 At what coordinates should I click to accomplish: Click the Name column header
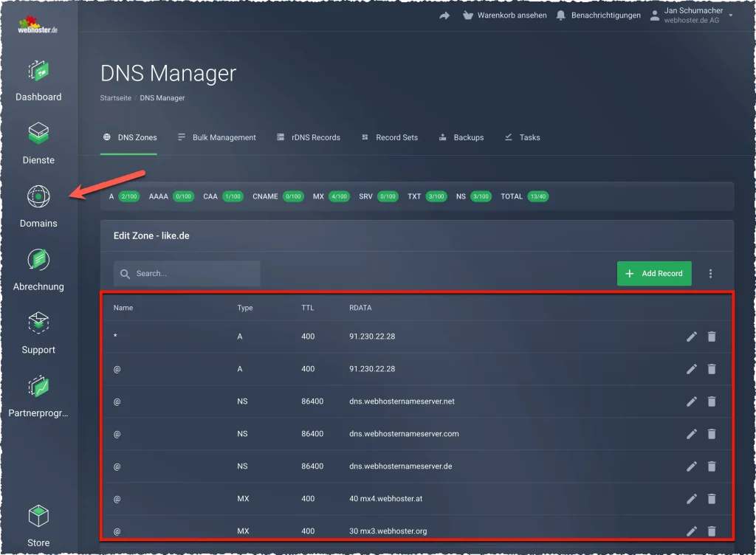tap(123, 308)
